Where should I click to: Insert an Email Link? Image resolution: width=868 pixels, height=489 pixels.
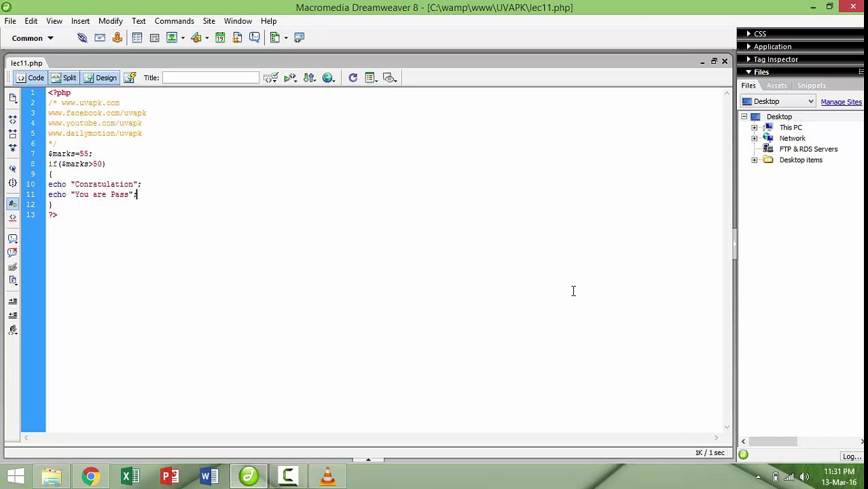point(100,38)
